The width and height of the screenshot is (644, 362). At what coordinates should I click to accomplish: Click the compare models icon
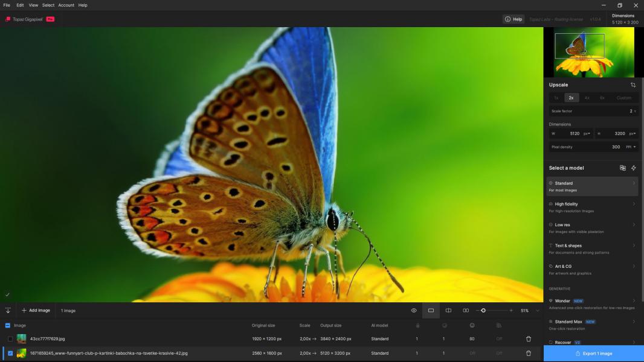tap(623, 168)
